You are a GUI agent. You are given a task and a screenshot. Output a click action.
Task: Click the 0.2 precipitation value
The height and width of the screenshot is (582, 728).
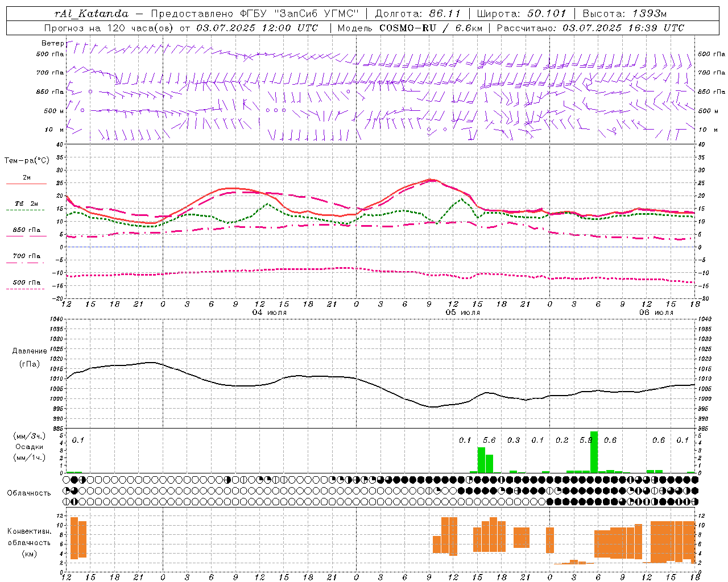[x=562, y=440]
